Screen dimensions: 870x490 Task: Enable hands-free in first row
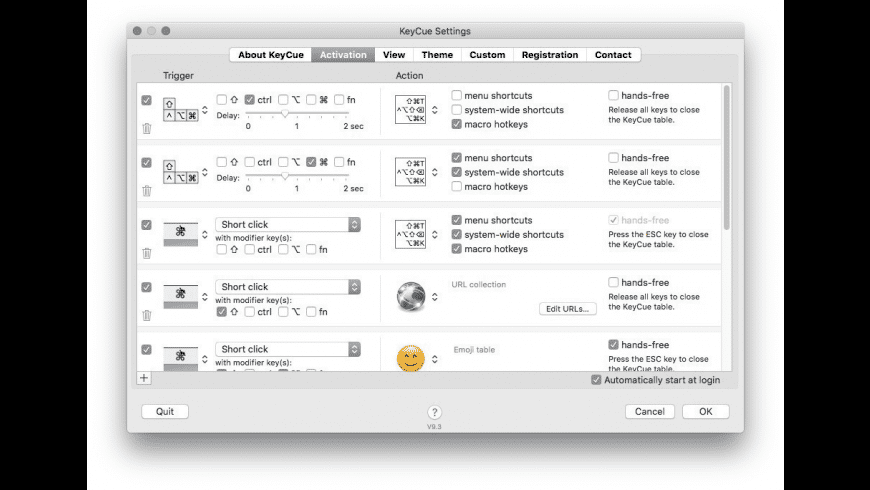coord(613,95)
